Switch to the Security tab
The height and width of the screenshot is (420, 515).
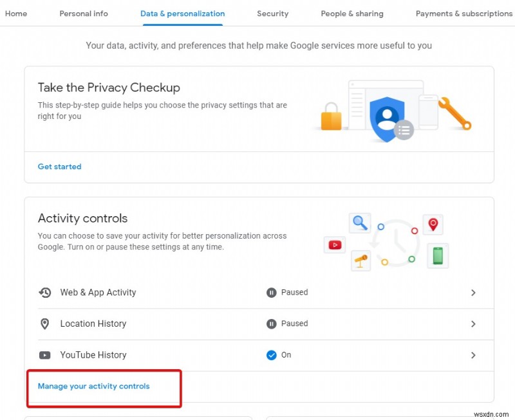pos(272,14)
